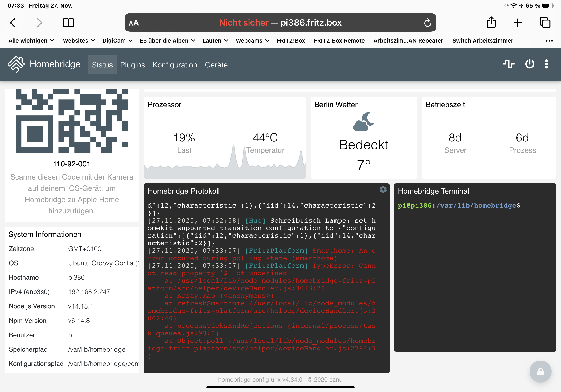Open Safari bookmarks book icon
This screenshot has width=561, height=392.
pyautogui.click(x=68, y=23)
